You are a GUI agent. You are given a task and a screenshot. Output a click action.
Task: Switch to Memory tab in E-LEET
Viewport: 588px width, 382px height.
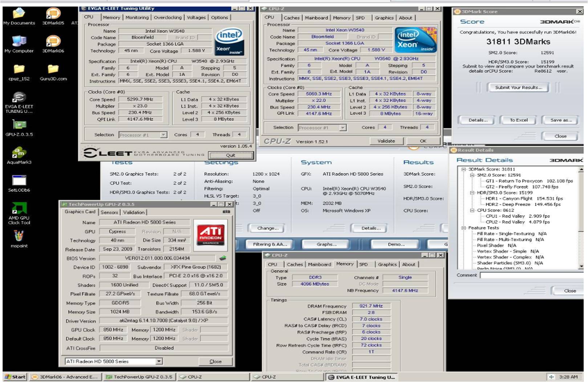(111, 17)
